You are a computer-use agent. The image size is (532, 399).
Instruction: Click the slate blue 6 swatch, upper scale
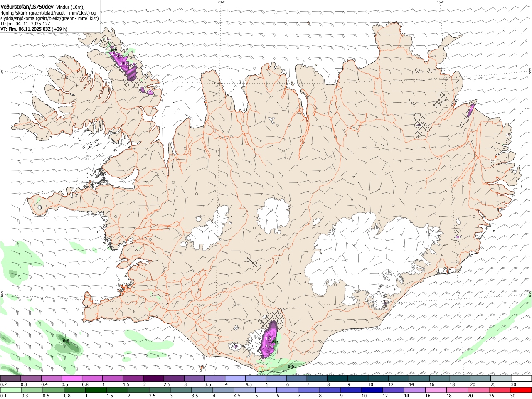click(x=296, y=378)
